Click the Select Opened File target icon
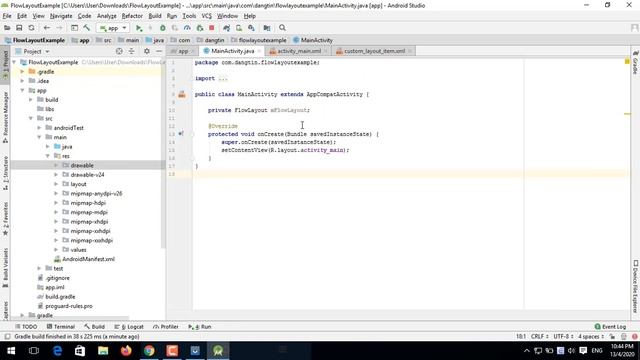Image resolution: width=640 pixels, height=360 pixels. pyautogui.click(x=119, y=51)
